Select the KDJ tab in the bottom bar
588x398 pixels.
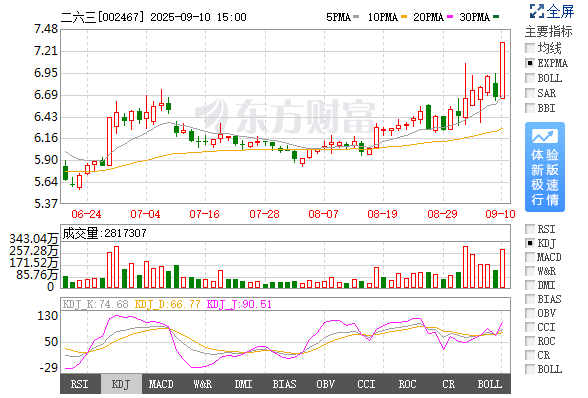[x=121, y=384]
